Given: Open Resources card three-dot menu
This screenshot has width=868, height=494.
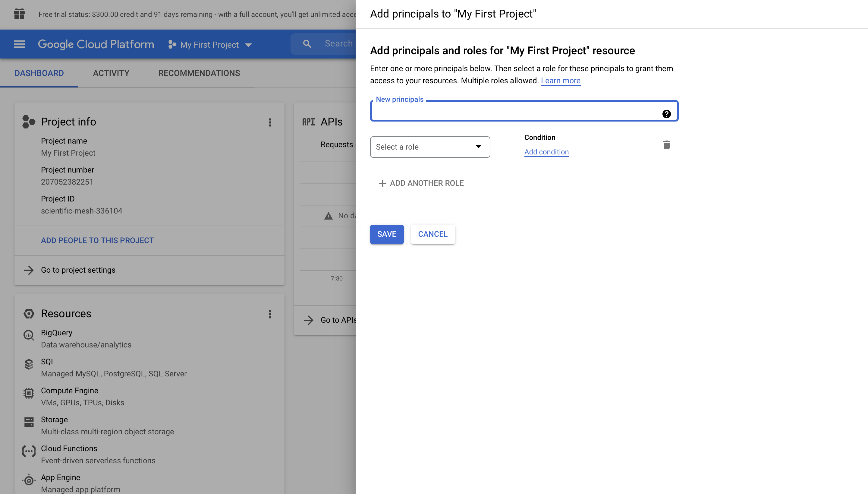Looking at the screenshot, I should 270,314.
